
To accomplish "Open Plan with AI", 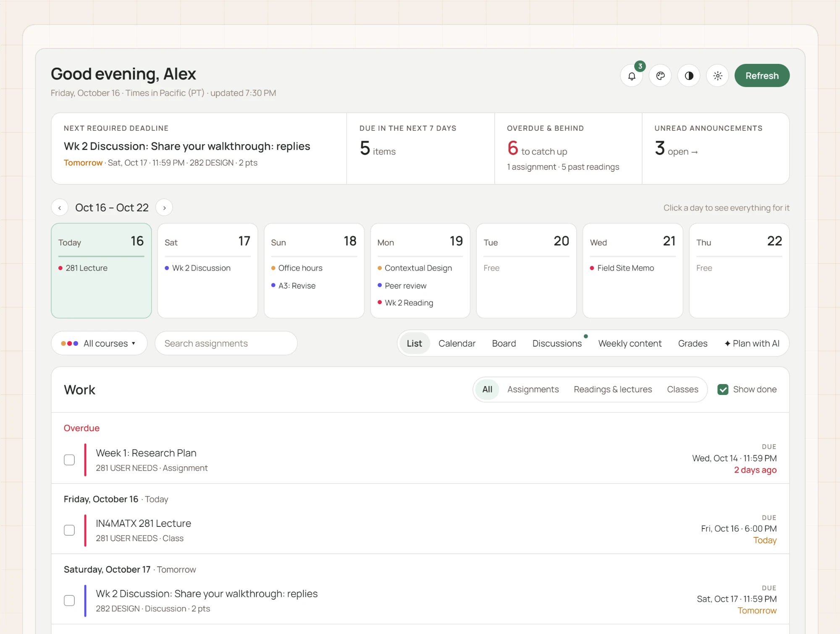I will click(x=752, y=343).
